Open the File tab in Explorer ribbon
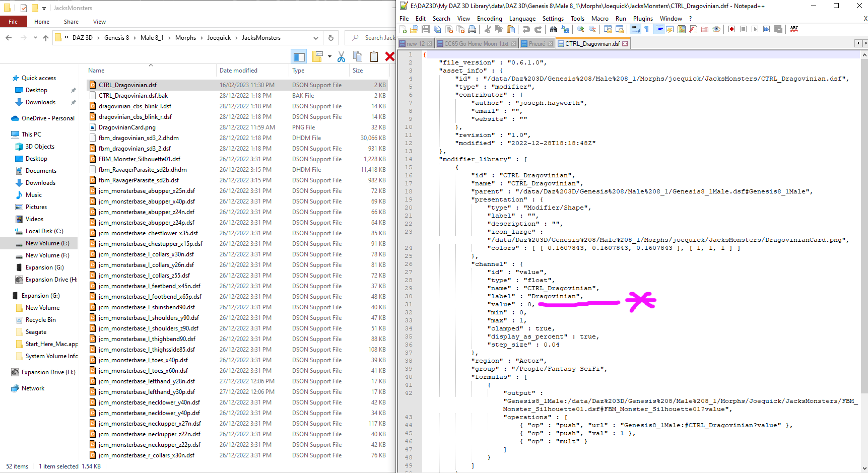Image resolution: width=868 pixels, height=473 pixels. tap(13, 22)
